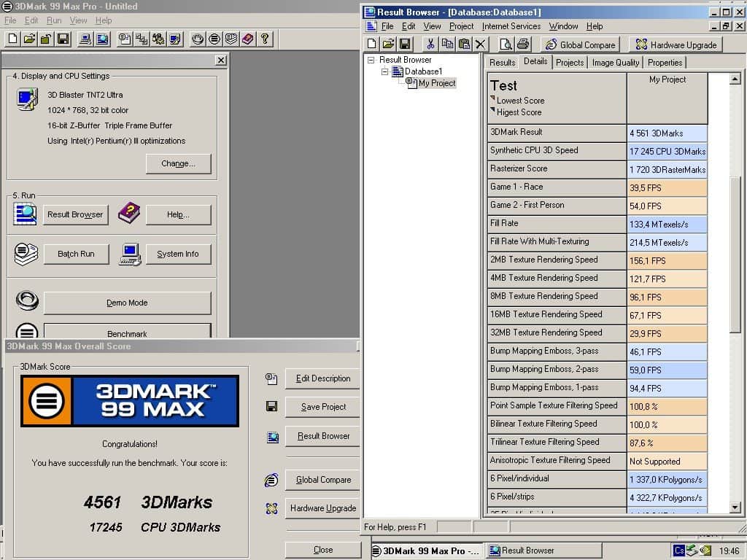Click the Help... button in the Run section
The image size is (747, 560).
(x=178, y=215)
